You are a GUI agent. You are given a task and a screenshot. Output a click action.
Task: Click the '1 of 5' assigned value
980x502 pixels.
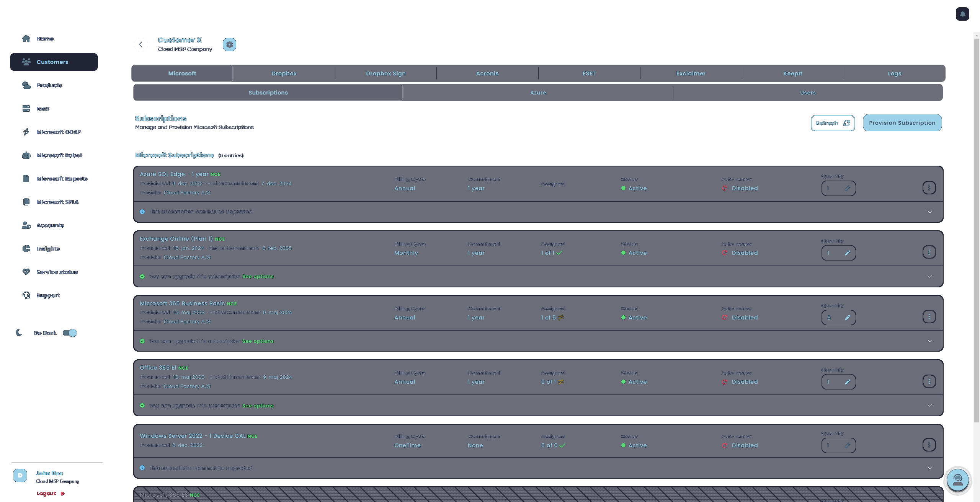click(548, 318)
